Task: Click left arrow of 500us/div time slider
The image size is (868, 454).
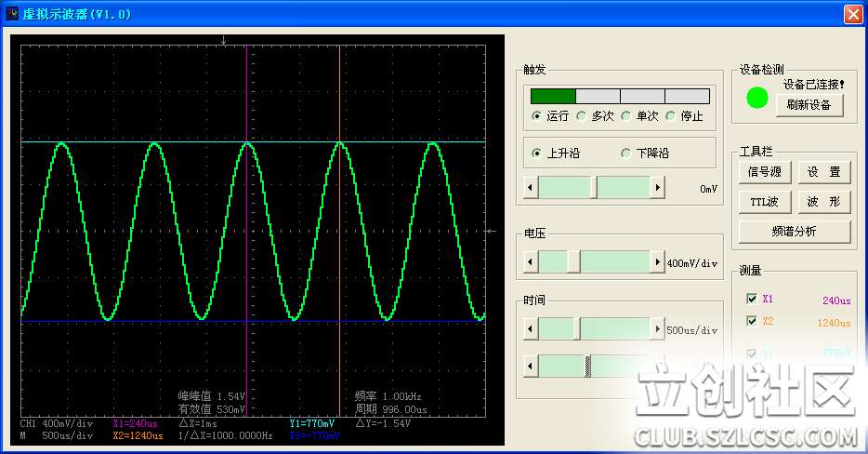Action: tap(531, 328)
